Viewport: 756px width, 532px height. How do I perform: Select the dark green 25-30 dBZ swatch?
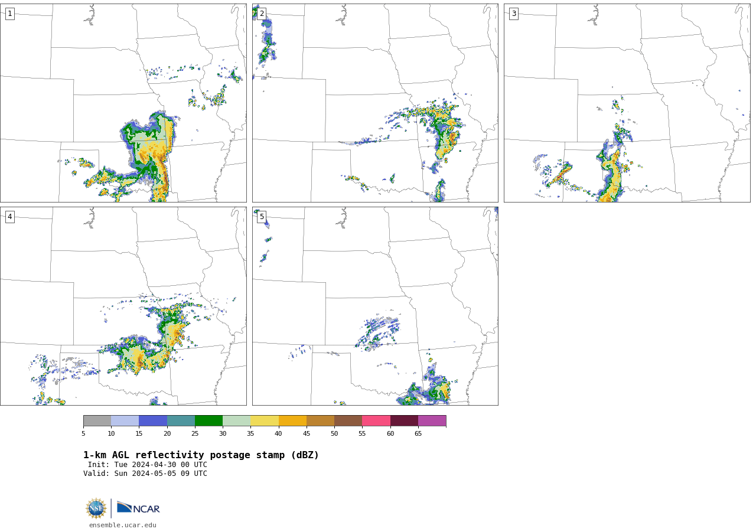point(209,421)
